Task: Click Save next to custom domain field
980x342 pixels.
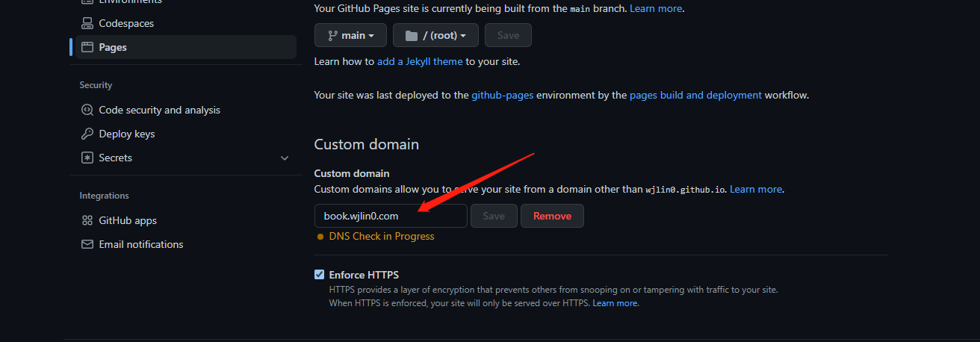Action: [x=494, y=216]
